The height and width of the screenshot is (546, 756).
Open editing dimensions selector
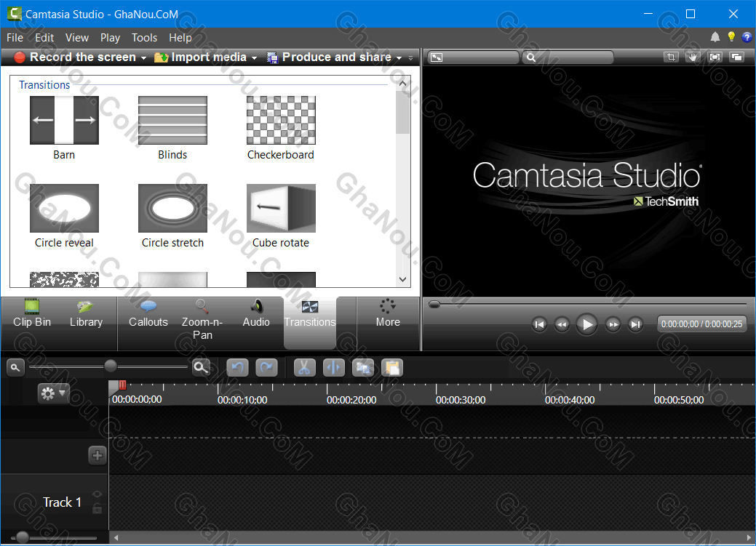pos(472,57)
